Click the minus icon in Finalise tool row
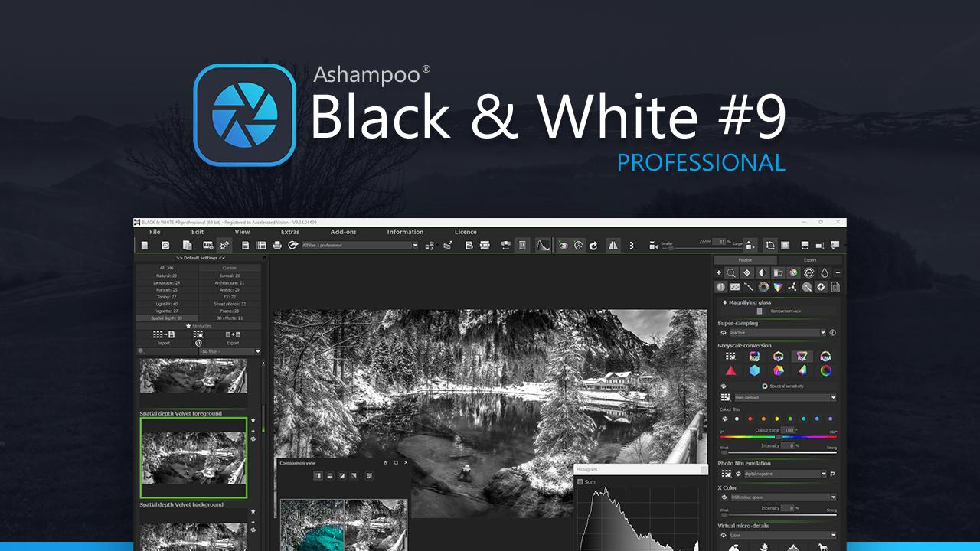 pyautogui.click(x=838, y=272)
